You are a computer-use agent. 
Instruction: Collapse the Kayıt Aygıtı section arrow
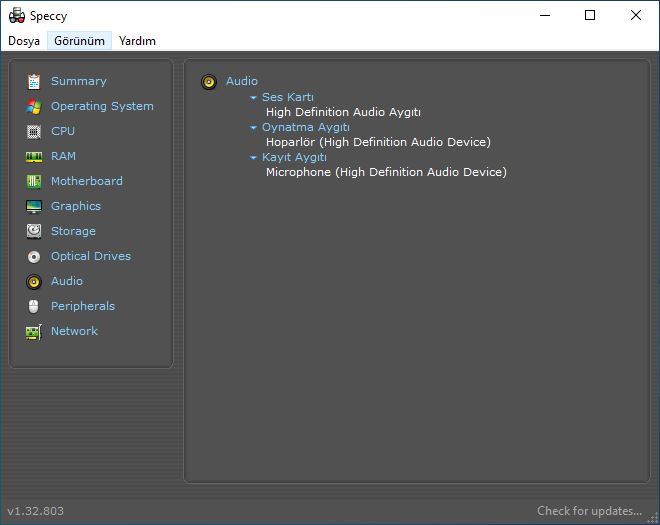(x=253, y=157)
